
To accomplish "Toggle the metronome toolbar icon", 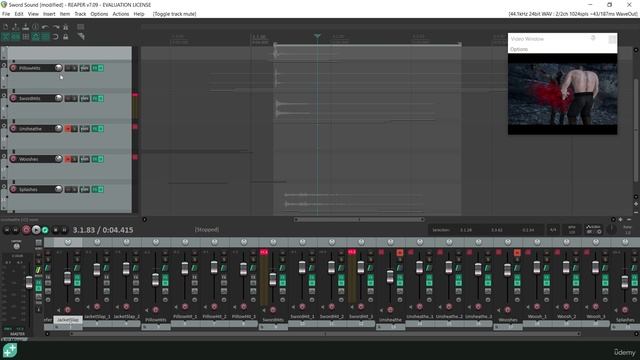I will pyautogui.click(x=65, y=27).
